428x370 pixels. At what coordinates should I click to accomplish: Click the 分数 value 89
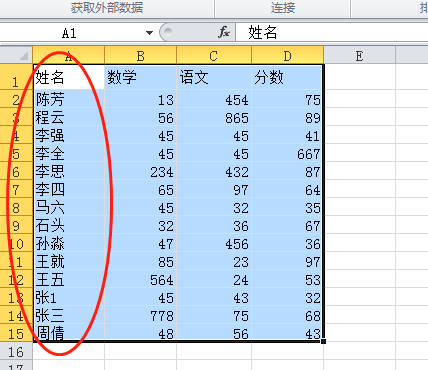click(287, 118)
